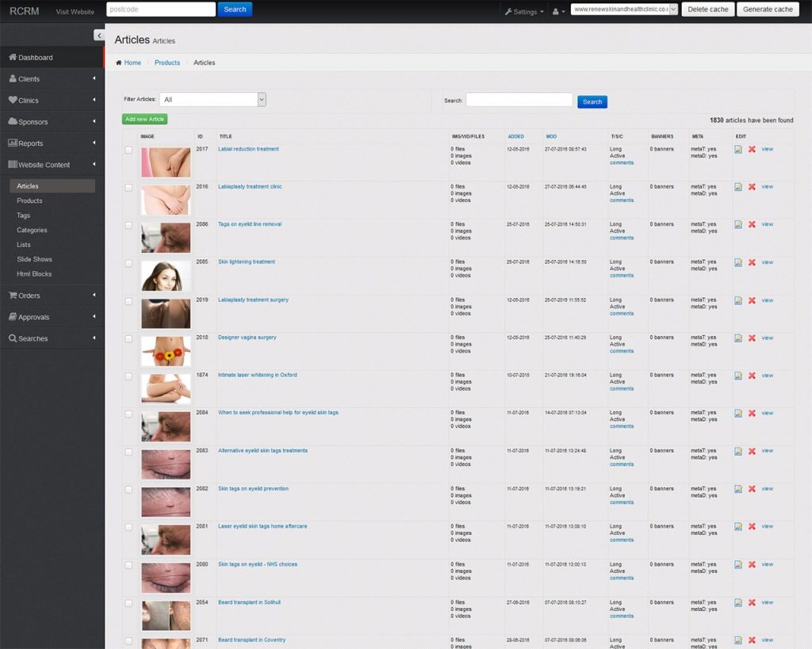Viewport: 812px width, 649px height.
Task: Expand the Reports sidebar section
Action: 52,143
